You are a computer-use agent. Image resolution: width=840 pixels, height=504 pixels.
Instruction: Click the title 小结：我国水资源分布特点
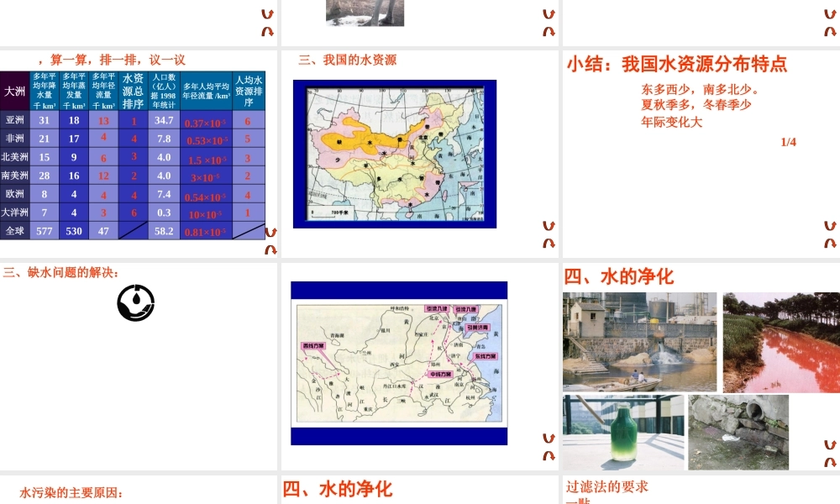(x=677, y=65)
